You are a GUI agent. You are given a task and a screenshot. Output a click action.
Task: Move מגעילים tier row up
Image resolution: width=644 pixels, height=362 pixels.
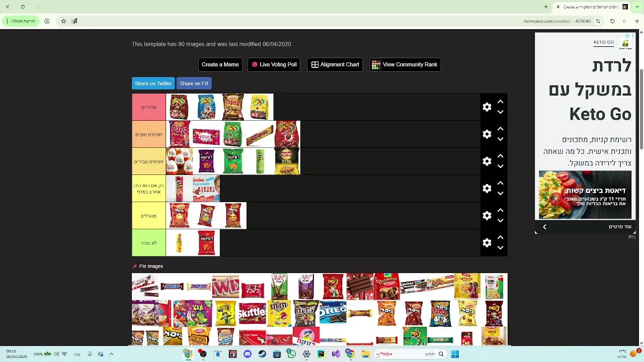(x=500, y=210)
